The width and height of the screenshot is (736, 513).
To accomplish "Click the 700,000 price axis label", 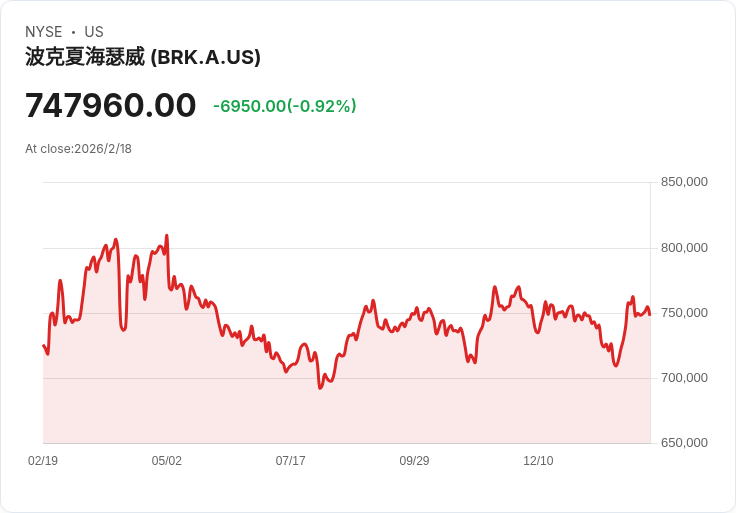I will tap(684, 378).
